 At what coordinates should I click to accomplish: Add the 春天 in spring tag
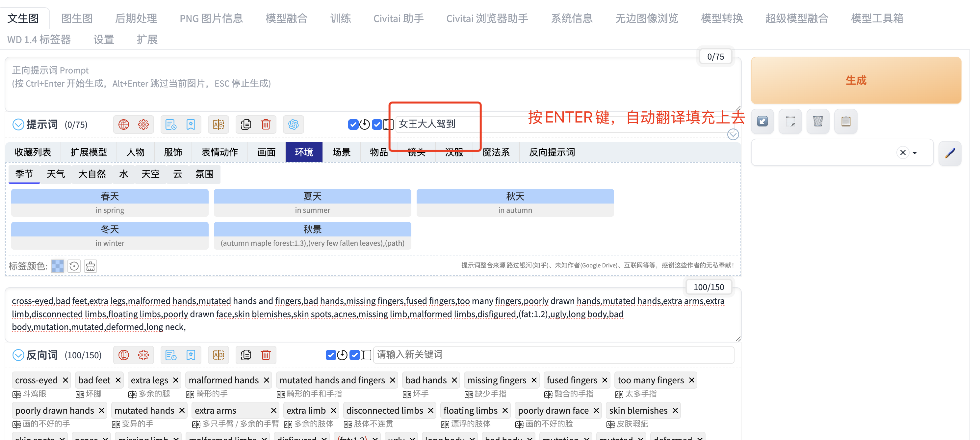click(110, 203)
